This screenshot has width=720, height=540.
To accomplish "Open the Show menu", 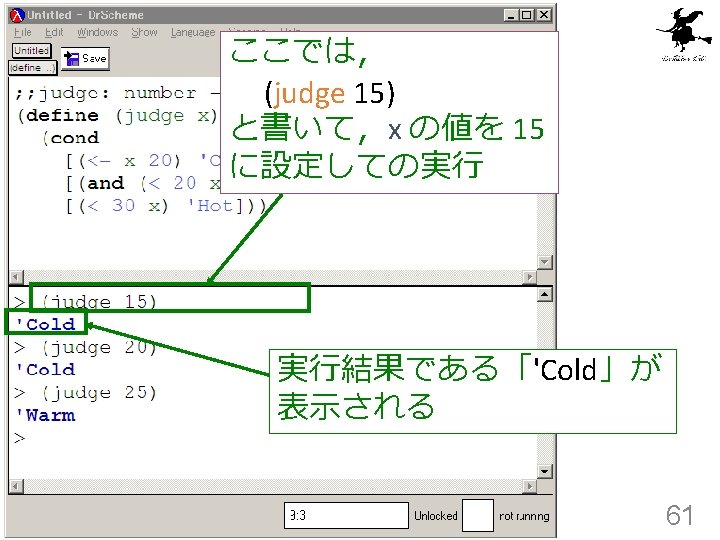I will point(144,32).
